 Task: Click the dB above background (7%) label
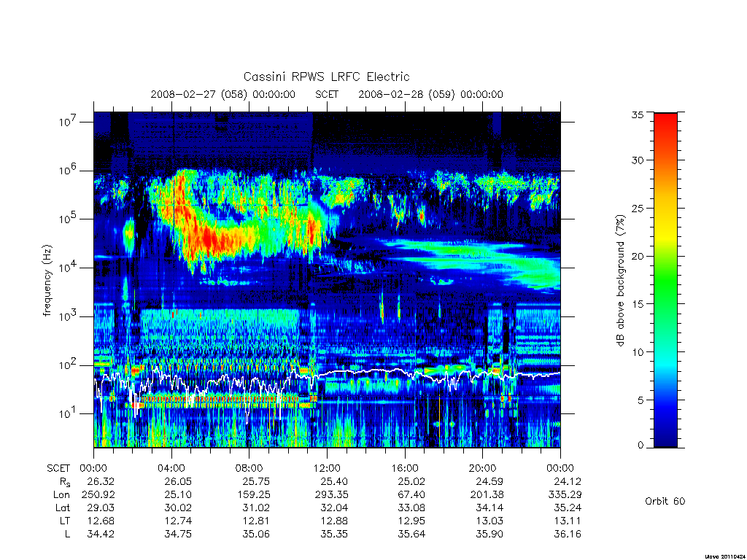click(620, 281)
